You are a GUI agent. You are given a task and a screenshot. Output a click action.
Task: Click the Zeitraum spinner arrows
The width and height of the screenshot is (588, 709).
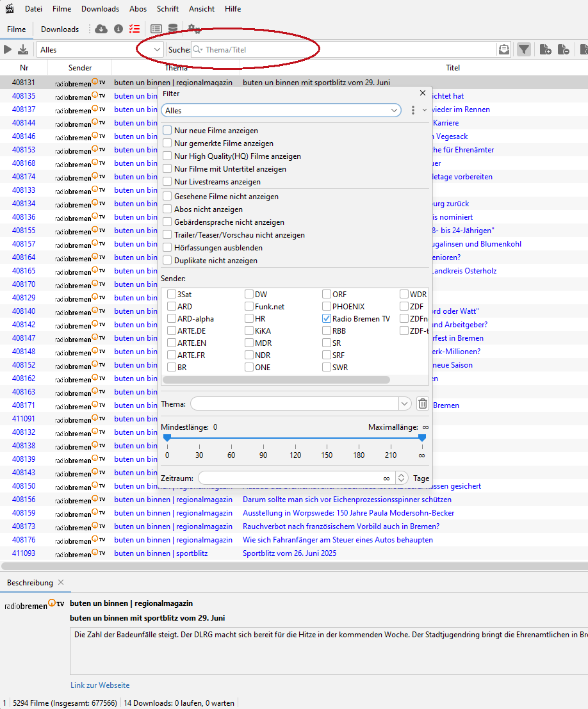click(x=401, y=478)
